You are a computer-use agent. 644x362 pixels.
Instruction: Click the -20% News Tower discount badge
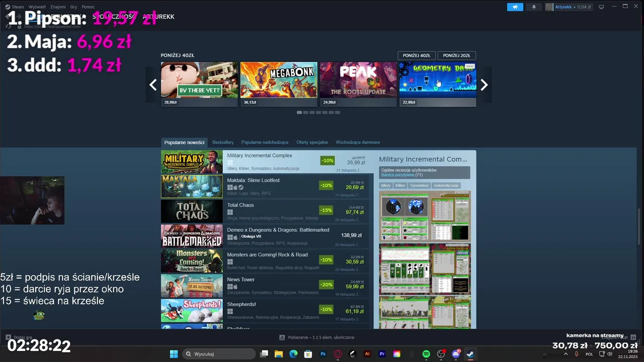[x=327, y=285]
